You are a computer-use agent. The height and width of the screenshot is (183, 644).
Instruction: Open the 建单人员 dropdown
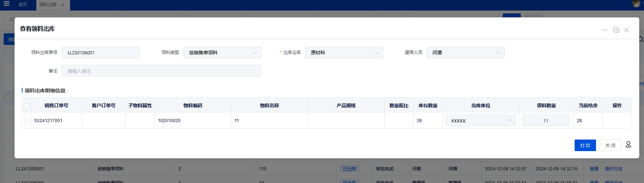pyautogui.click(x=466, y=53)
